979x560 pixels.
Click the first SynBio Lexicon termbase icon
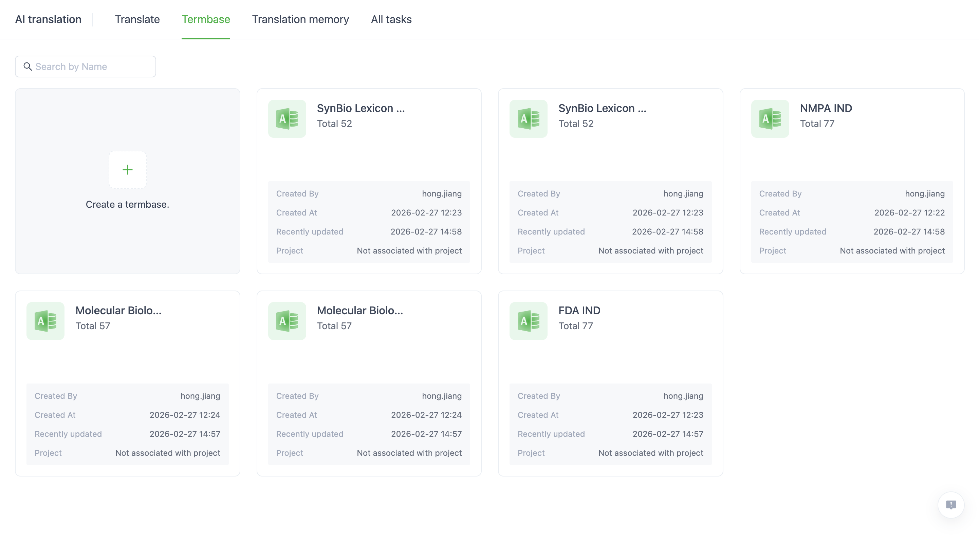(287, 118)
